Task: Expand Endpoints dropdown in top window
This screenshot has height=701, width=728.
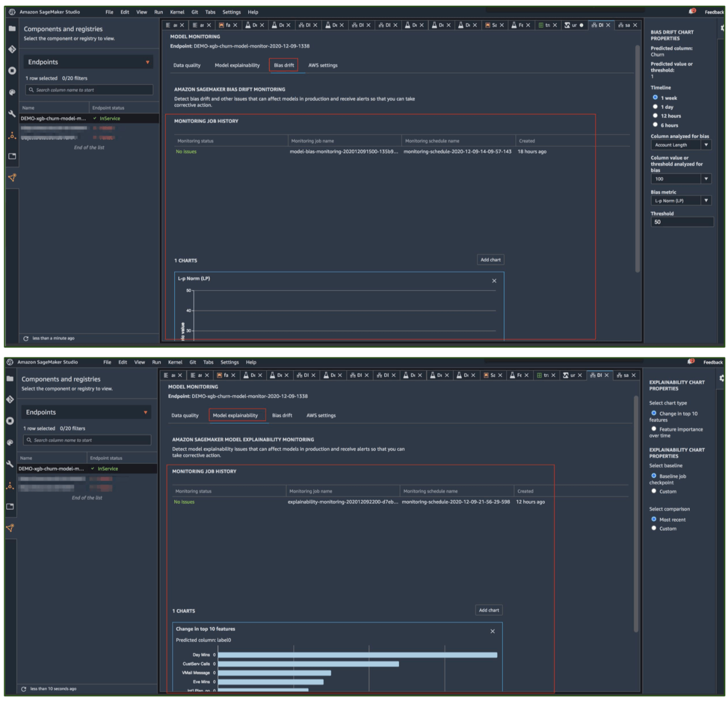Action: pos(89,62)
